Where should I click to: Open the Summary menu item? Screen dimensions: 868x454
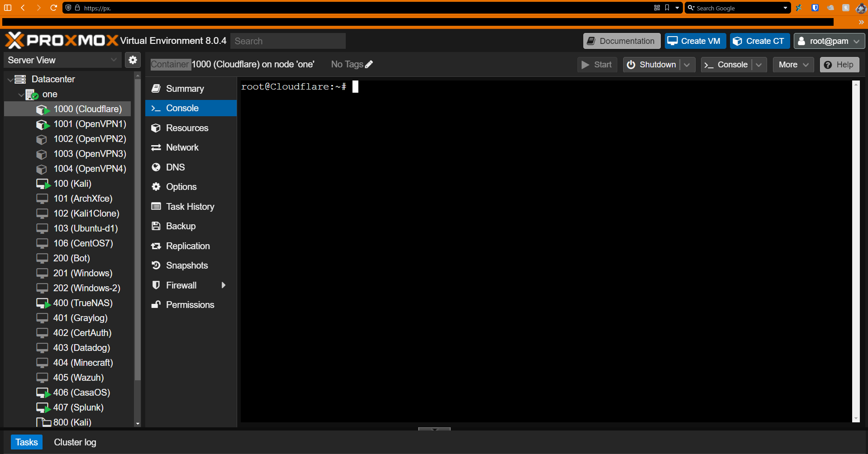(x=191, y=89)
